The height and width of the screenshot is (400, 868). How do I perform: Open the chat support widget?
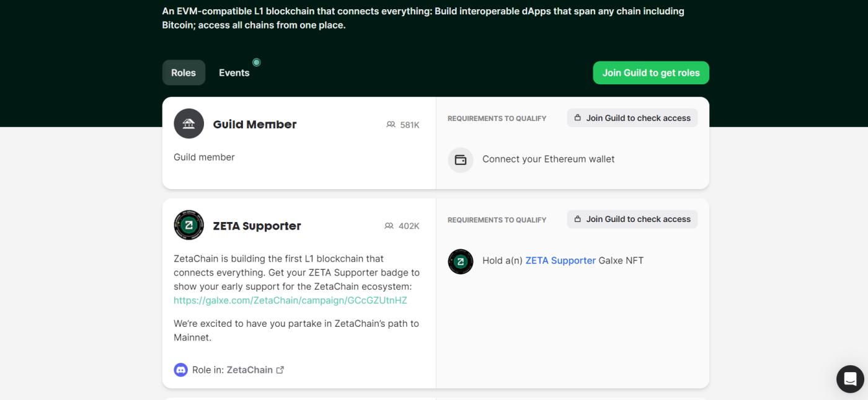click(849, 379)
